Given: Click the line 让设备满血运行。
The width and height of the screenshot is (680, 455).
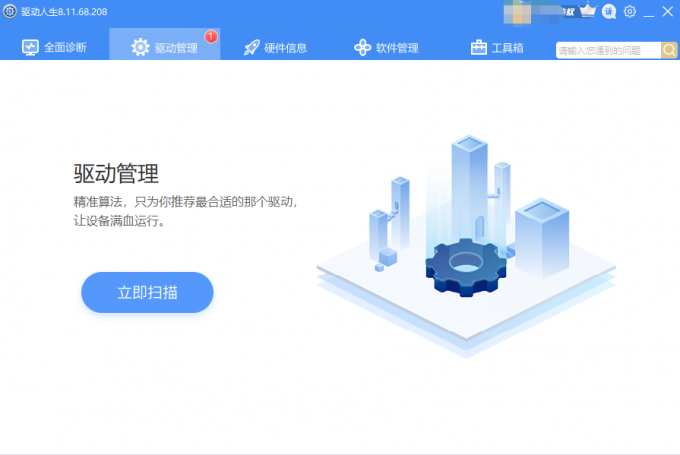Looking at the screenshot, I should click(x=119, y=221).
